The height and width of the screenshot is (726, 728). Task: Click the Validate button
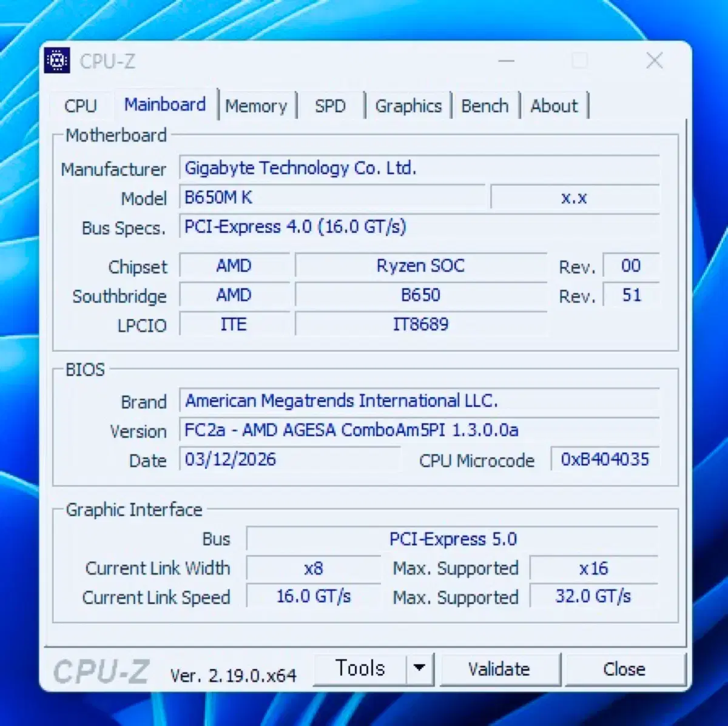pos(499,669)
